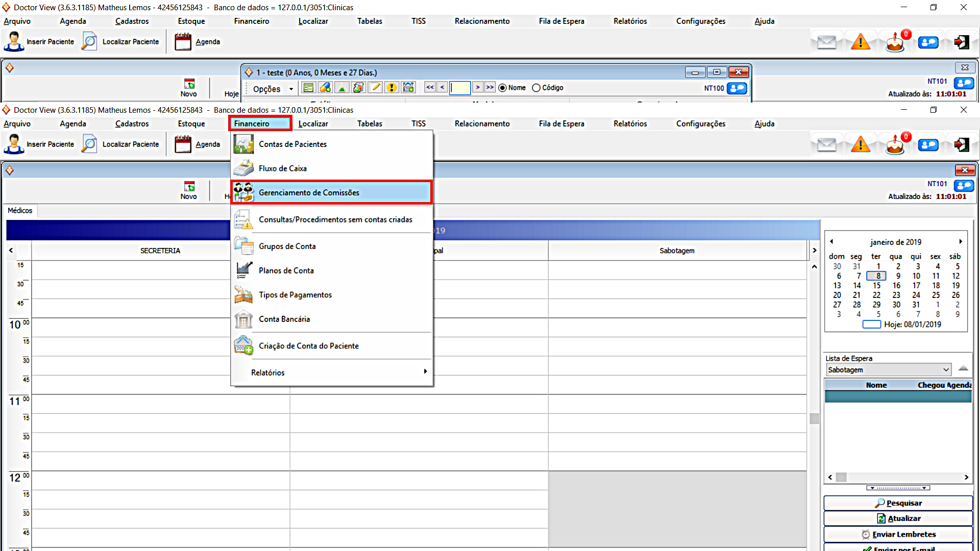The width and height of the screenshot is (980, 551).
Task: Open the Sabotagem waiting list combo box
Action: [x=946, y=370]
